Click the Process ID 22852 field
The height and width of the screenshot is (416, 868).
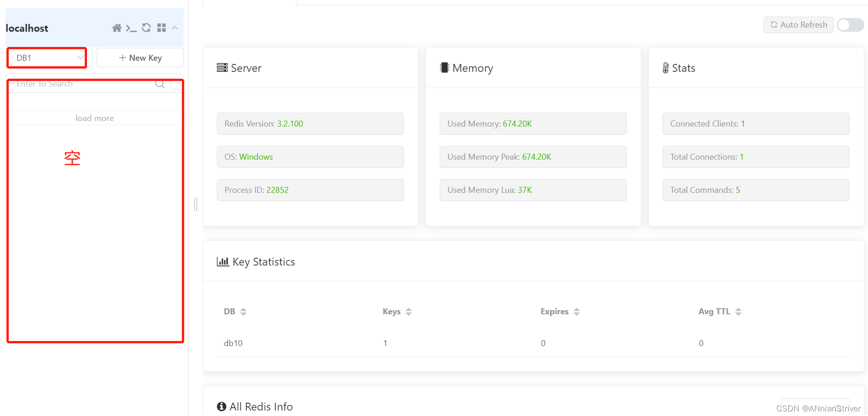pyautogui.click(x=310, y=190)
